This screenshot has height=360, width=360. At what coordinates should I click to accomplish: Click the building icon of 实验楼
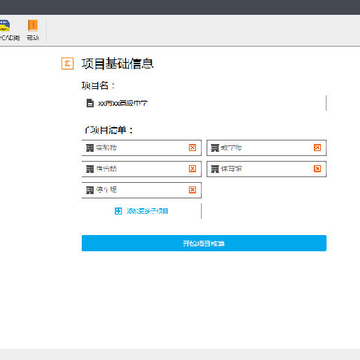click(90, 148)
